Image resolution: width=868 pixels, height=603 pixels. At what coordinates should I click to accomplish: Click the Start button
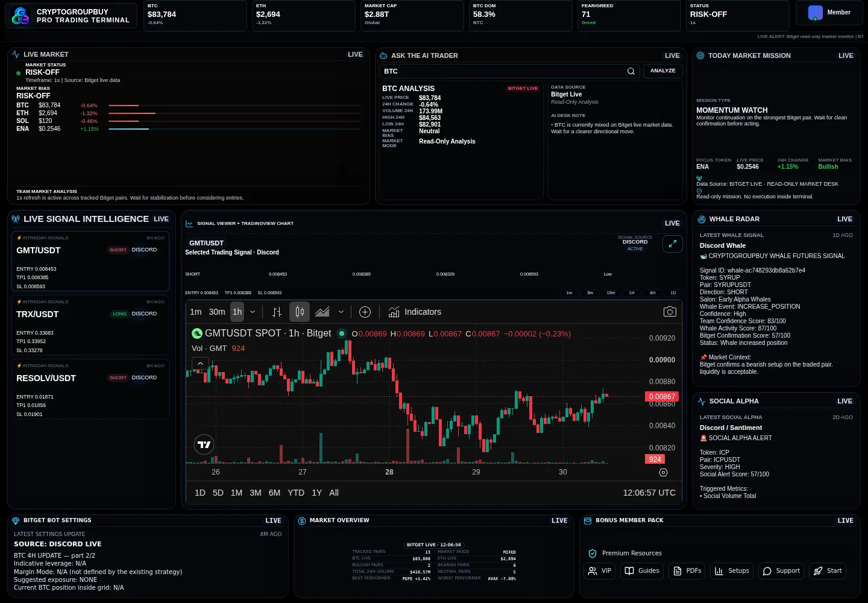828,570
